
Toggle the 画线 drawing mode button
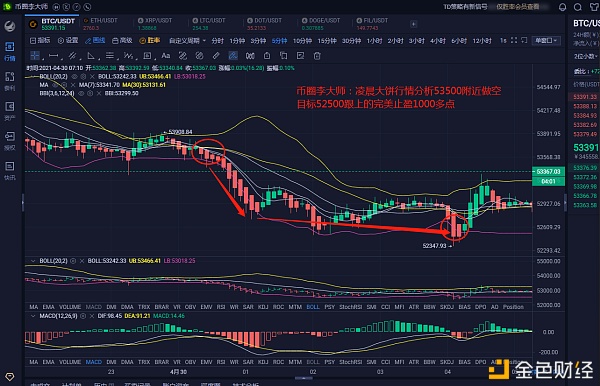(95, 41)
